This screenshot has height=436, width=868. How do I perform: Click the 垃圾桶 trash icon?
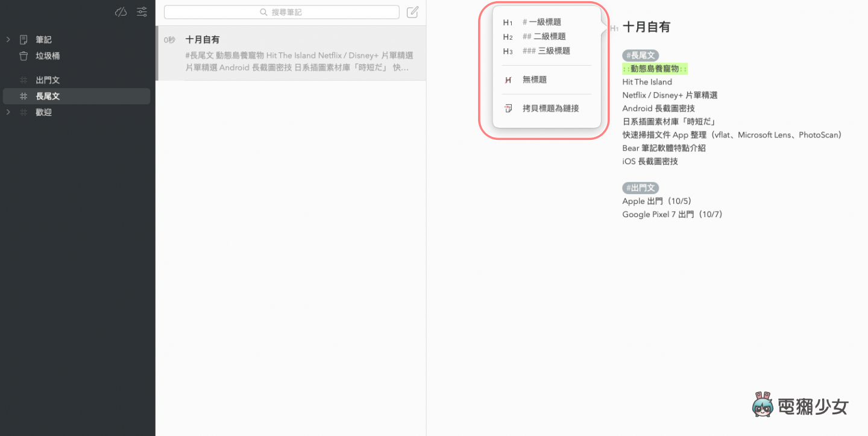tap(24, 56)
